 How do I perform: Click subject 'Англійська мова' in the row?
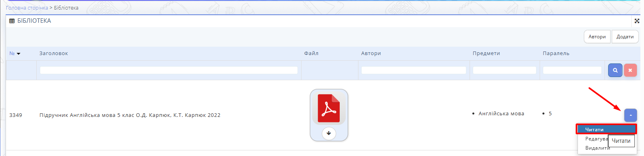pos(501,114)
